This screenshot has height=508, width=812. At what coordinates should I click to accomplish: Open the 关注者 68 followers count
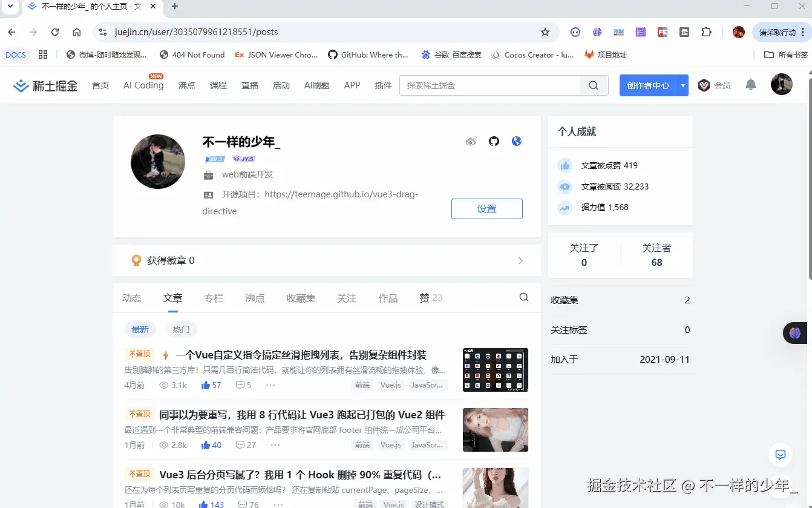(x=656, y=255)
